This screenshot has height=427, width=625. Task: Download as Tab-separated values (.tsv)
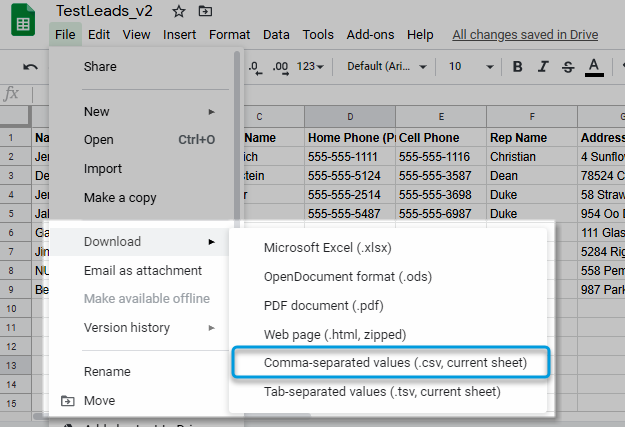(x=387, y=392)
